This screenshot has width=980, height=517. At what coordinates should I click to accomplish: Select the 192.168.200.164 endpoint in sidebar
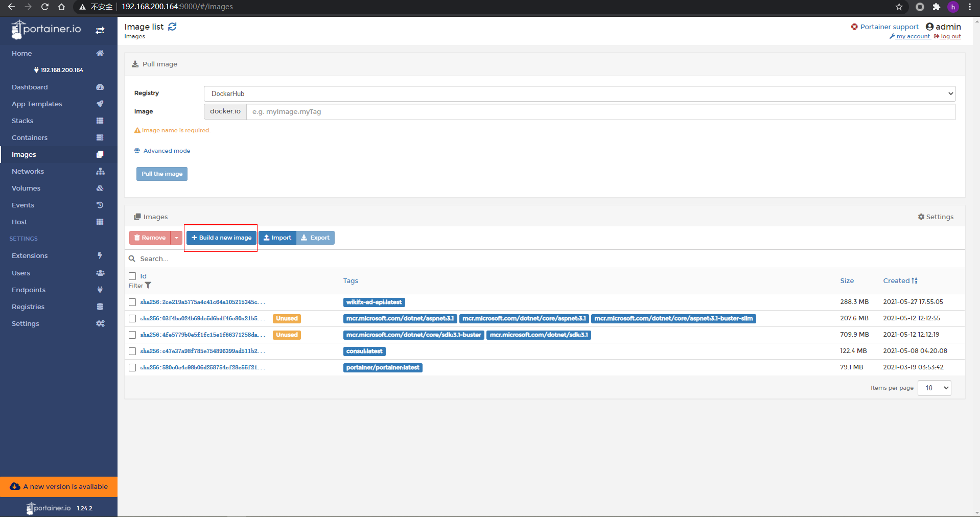59,70
